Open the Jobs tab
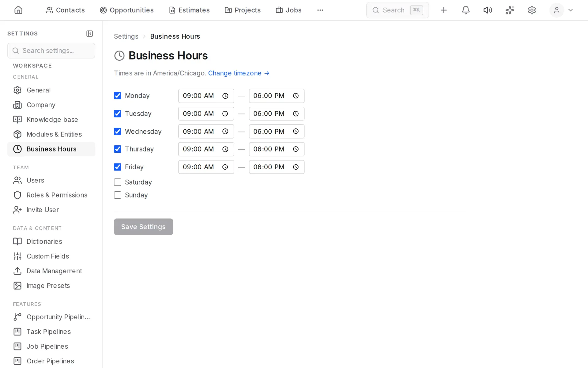 point(288,10)
